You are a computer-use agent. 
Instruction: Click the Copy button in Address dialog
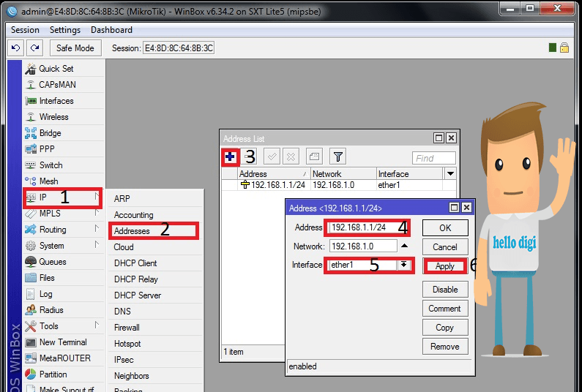(x=445, y=328)
